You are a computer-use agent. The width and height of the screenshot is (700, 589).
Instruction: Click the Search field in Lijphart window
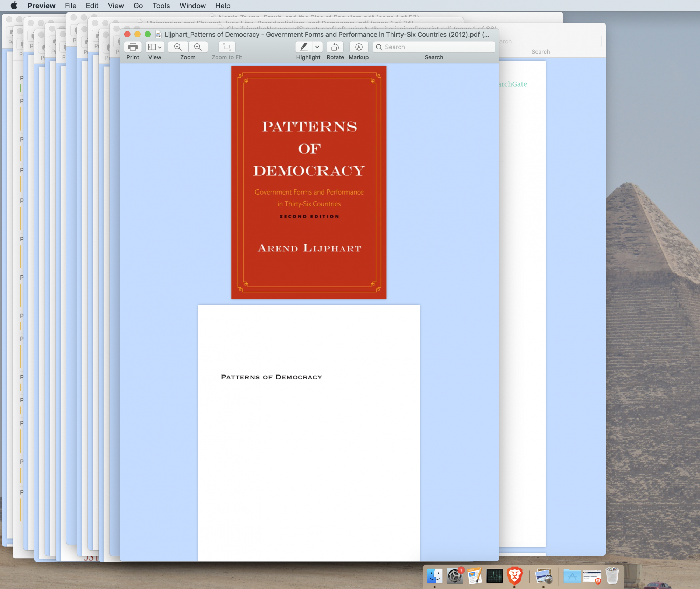point(434,47)
